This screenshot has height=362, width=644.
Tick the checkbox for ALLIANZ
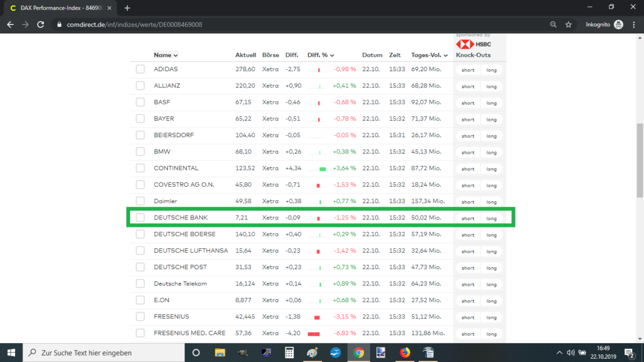coord(140,85)
